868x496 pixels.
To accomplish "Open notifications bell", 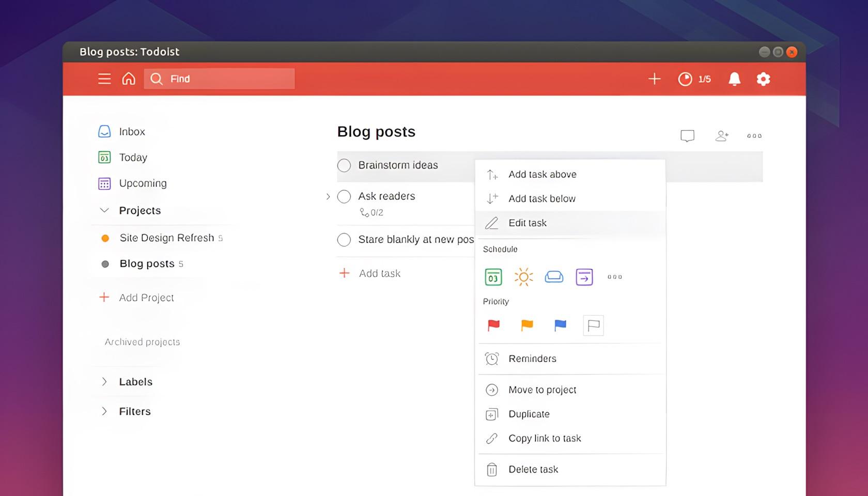I will coord(734,79).
